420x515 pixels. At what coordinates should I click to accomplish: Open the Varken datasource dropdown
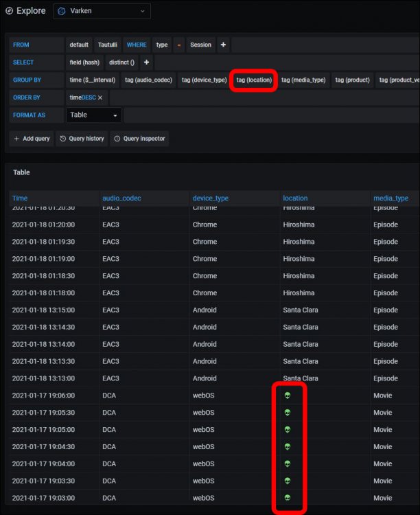(x=102, y=11)
